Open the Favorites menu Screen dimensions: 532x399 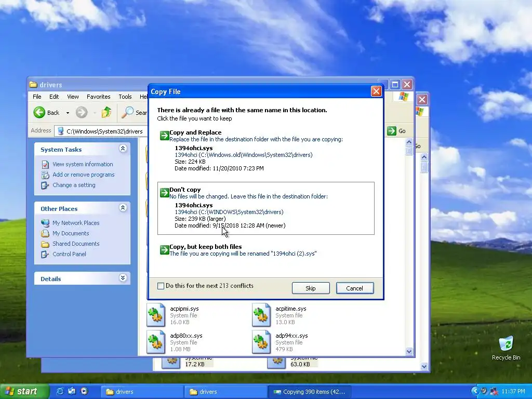(x=98, y=97)
